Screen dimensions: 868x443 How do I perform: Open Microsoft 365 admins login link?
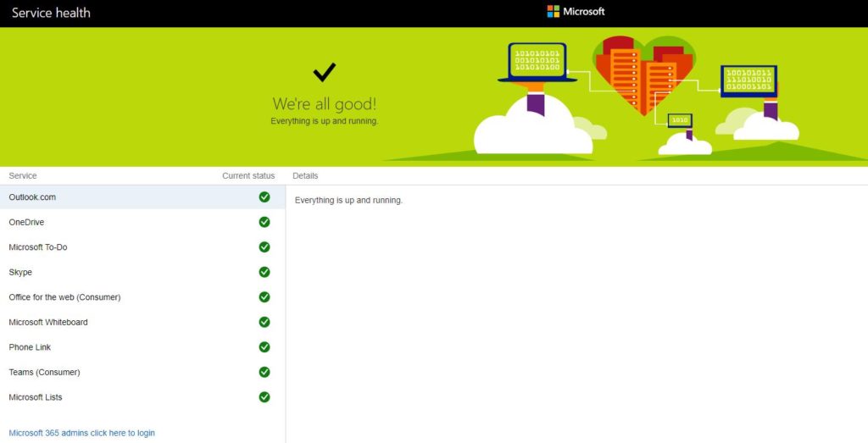coord(82,433)
